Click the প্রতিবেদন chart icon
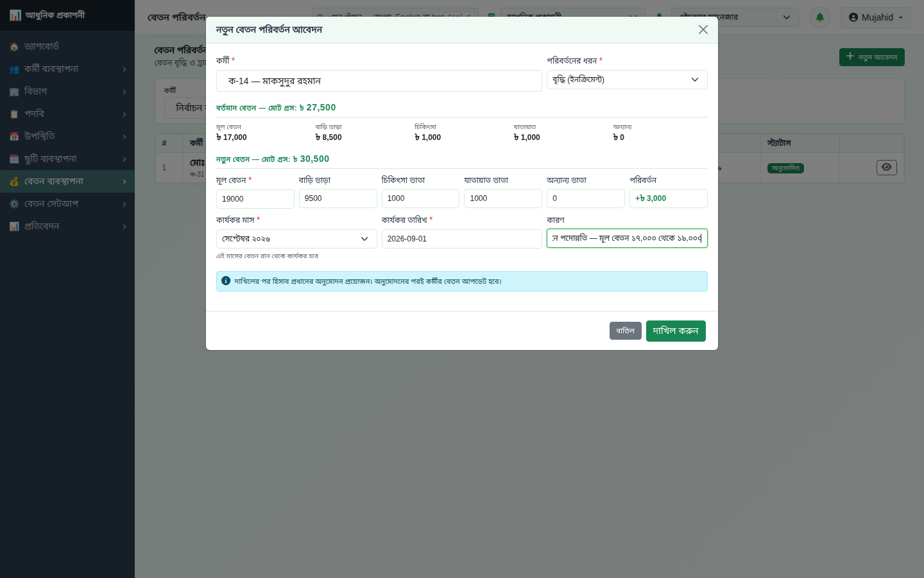The height and width of the screenshot is (578, 924). coord(14,227)
